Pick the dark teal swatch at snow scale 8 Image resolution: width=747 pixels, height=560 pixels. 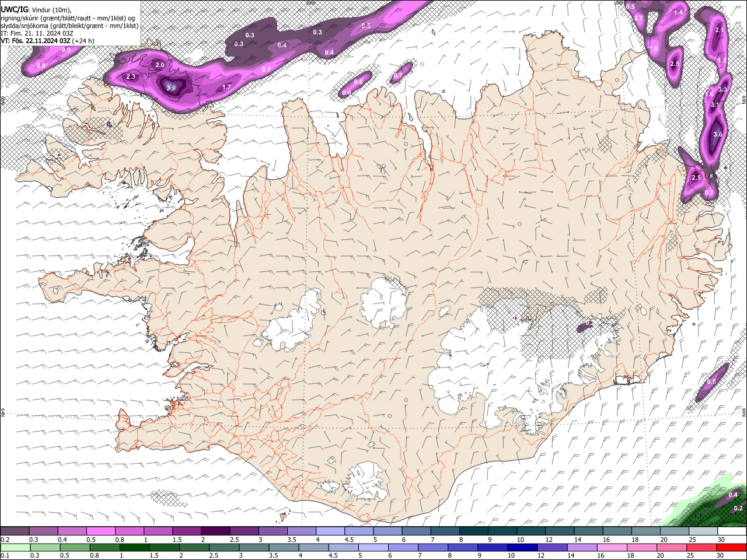point(473,531)
